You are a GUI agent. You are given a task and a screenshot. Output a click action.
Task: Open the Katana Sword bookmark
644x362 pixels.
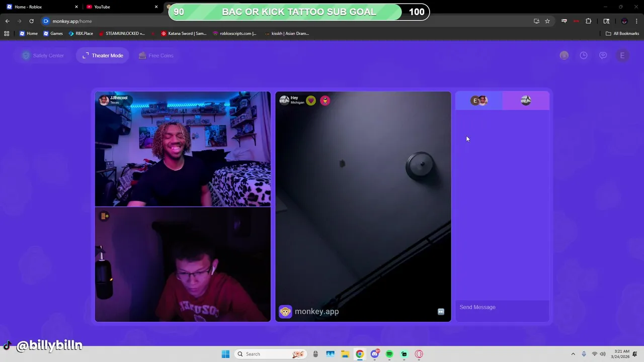tap(184, 34)
